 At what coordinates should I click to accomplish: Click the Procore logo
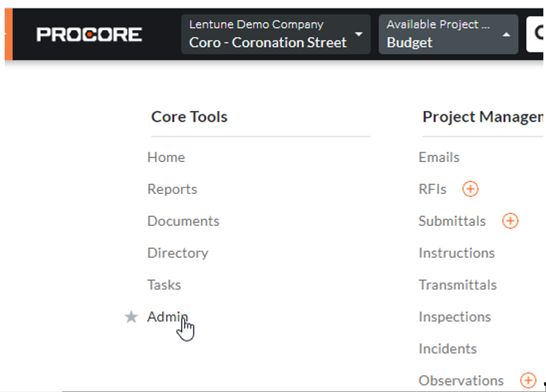point(89,35)
